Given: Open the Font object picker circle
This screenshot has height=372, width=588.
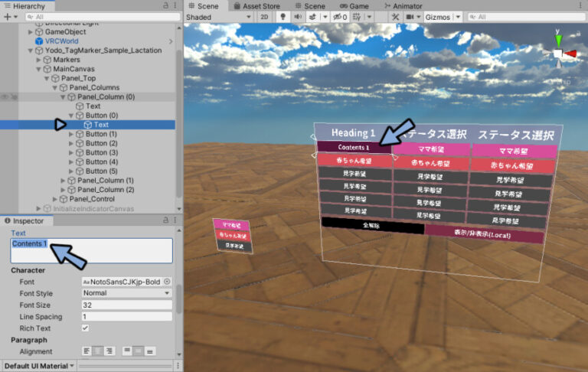Looking at the screenshot, I should pos(167,281).
